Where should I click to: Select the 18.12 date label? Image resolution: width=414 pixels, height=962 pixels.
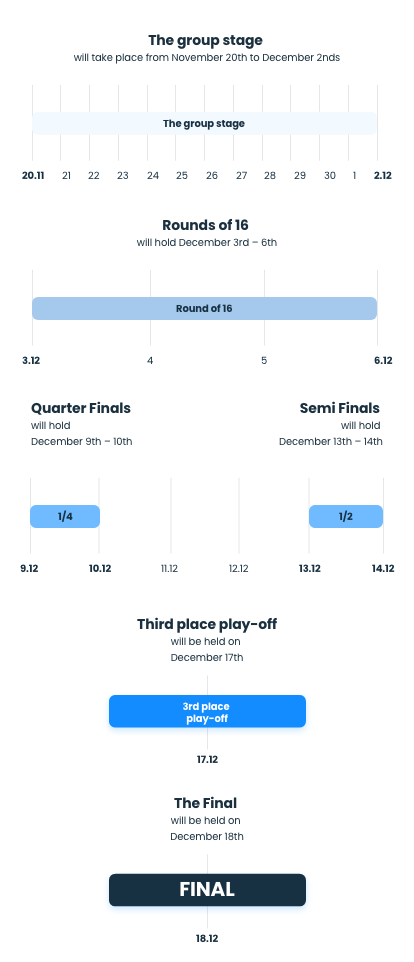click(207, 938)
